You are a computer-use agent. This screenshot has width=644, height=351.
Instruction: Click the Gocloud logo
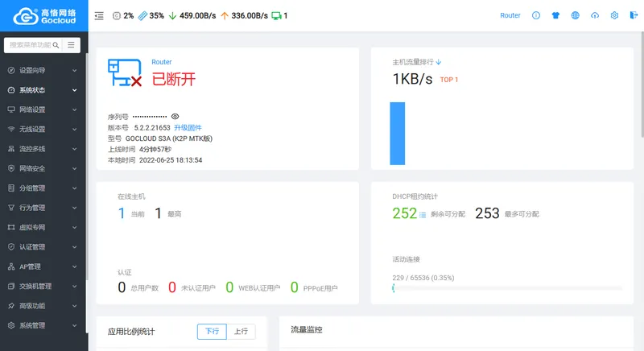tap(44, 16)
